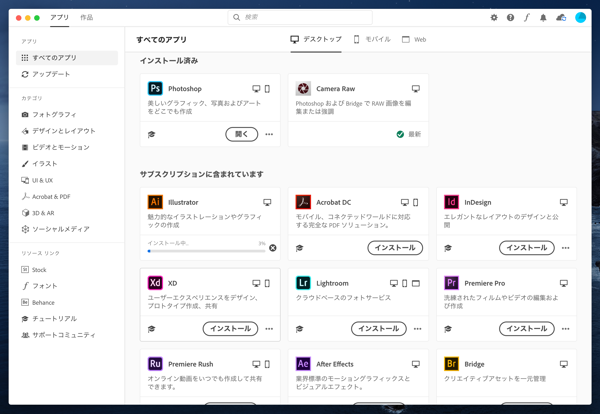Click the Lightroom Lr app icon
600x414 pixels.
pos(303,283)
